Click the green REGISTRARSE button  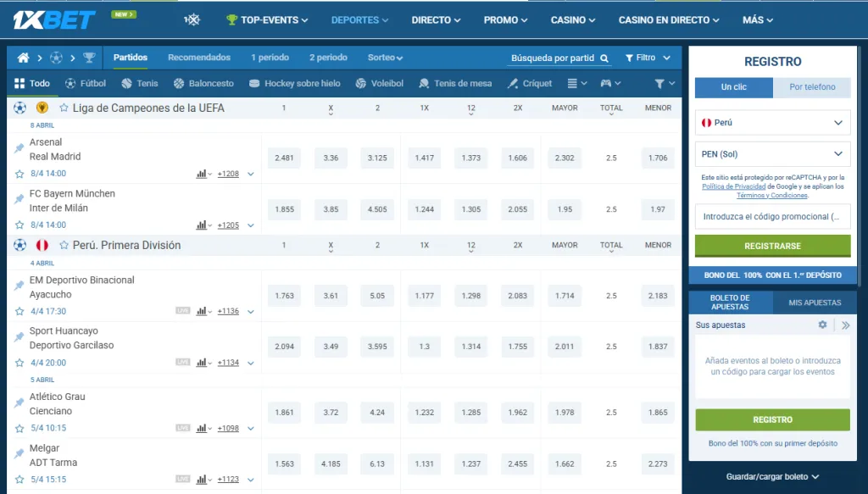772,246
